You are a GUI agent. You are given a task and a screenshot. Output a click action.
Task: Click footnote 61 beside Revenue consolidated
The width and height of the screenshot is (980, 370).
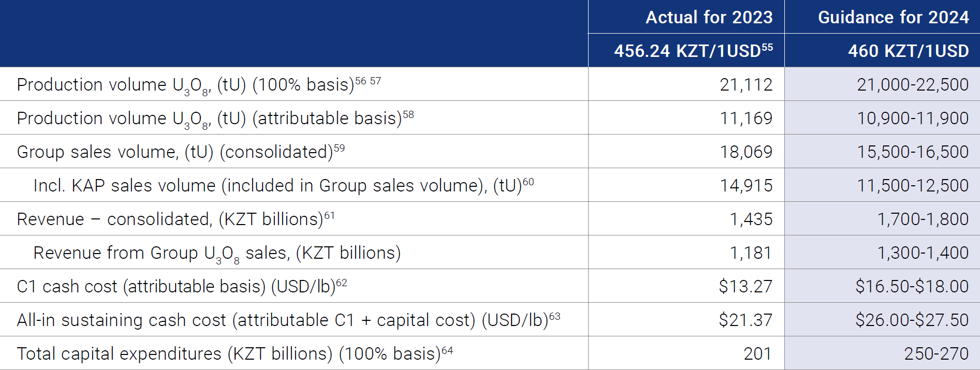(x=329, y=215)
